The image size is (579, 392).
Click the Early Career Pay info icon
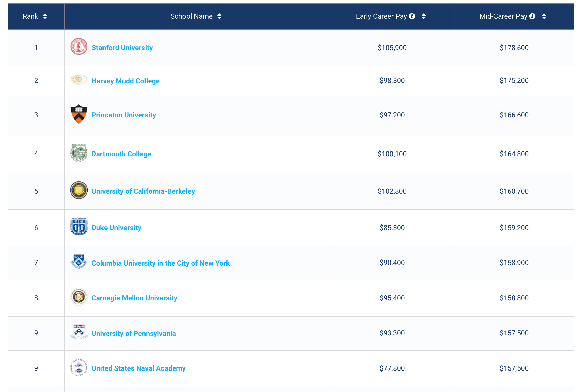pyautogui.click(x=412, y=16)
